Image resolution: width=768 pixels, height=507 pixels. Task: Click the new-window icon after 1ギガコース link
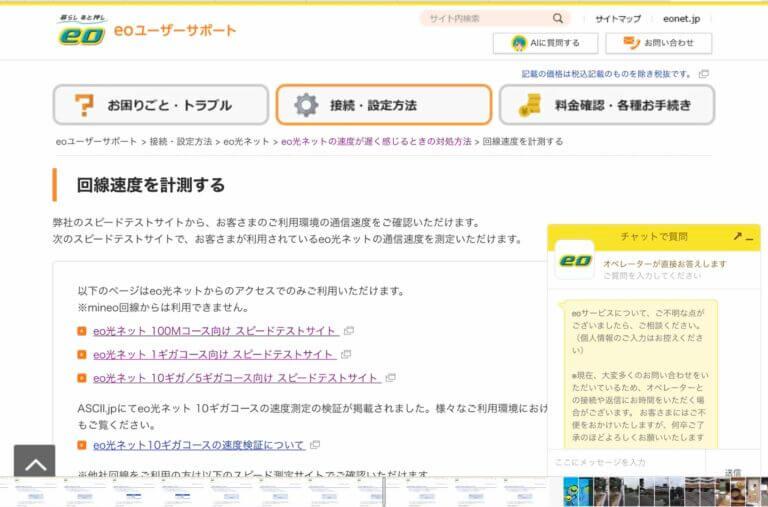(x=346, y=355)
